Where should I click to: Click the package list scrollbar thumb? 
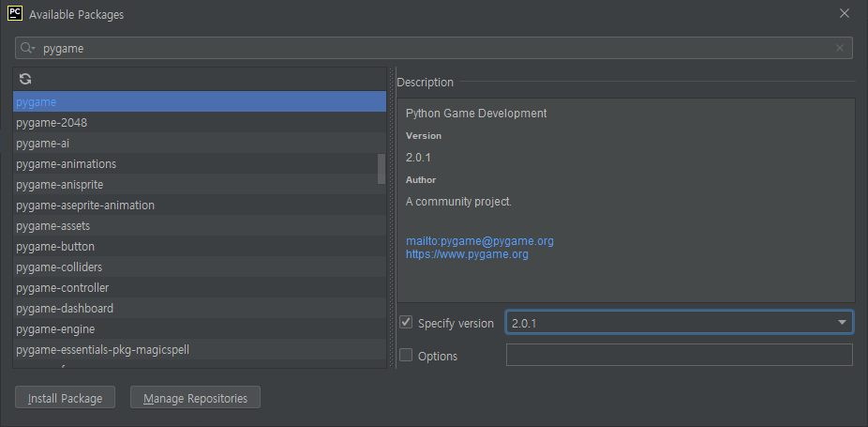[x=382, y=169]
